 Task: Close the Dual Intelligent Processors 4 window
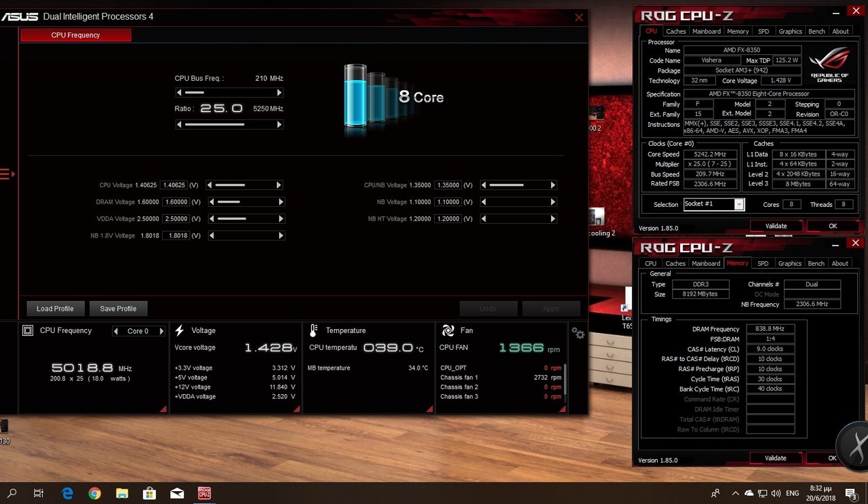(578, 18)
